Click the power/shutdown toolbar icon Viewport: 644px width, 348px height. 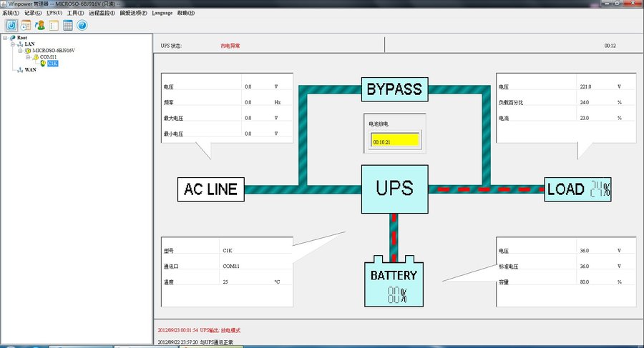11,26
